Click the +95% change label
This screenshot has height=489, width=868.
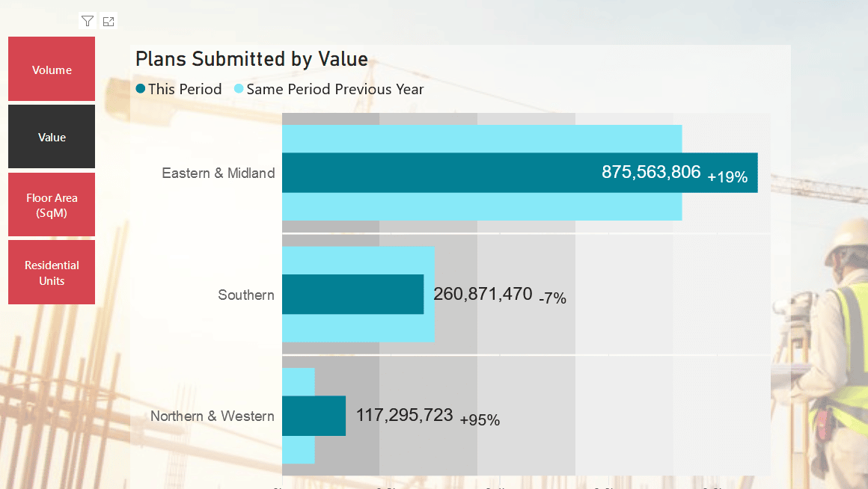480,420
